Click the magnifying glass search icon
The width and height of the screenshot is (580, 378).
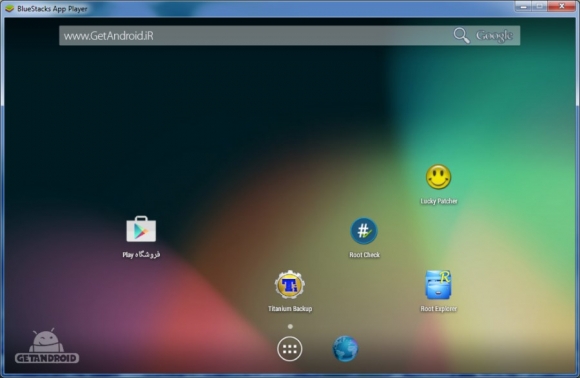tap(461, 36)
